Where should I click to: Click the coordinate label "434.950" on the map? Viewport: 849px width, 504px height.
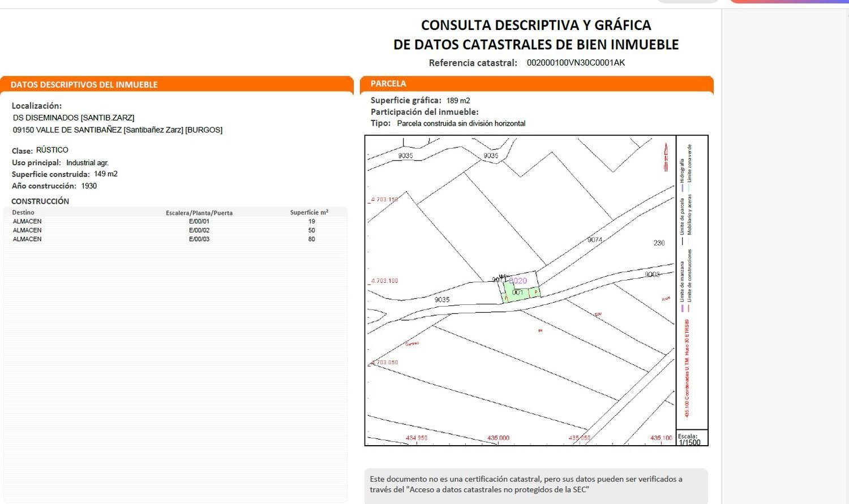[417, 438]
